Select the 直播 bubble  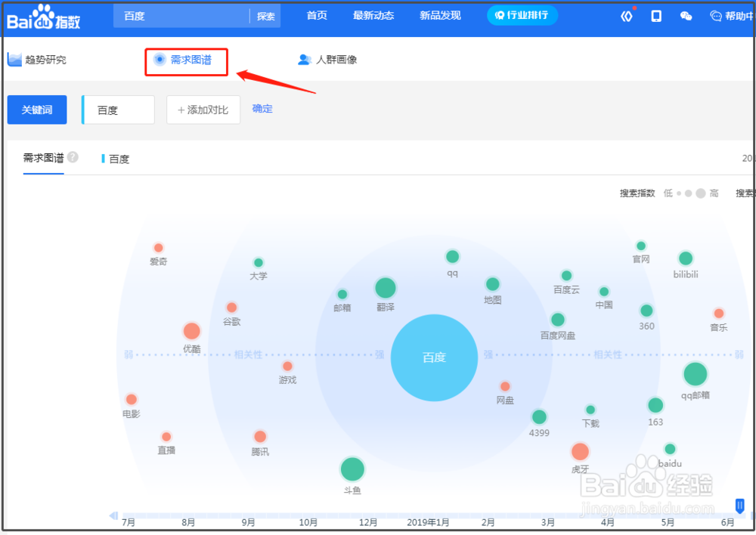point(166,437)
